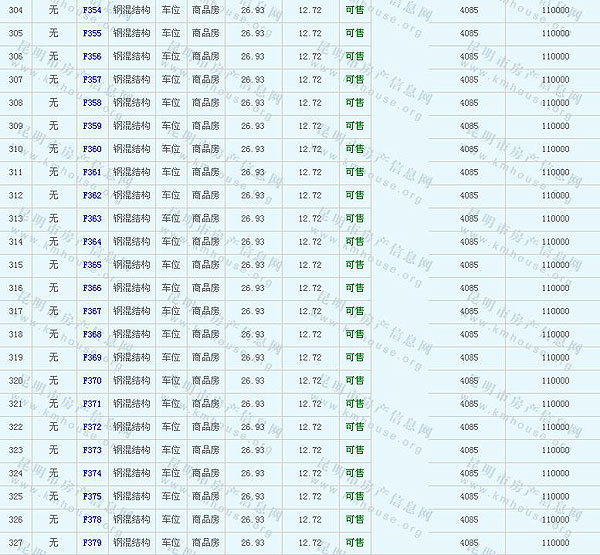Click the 可售 status in row 306
The image size is (600, 555).
pyautogui.click(x=354, y=56)
